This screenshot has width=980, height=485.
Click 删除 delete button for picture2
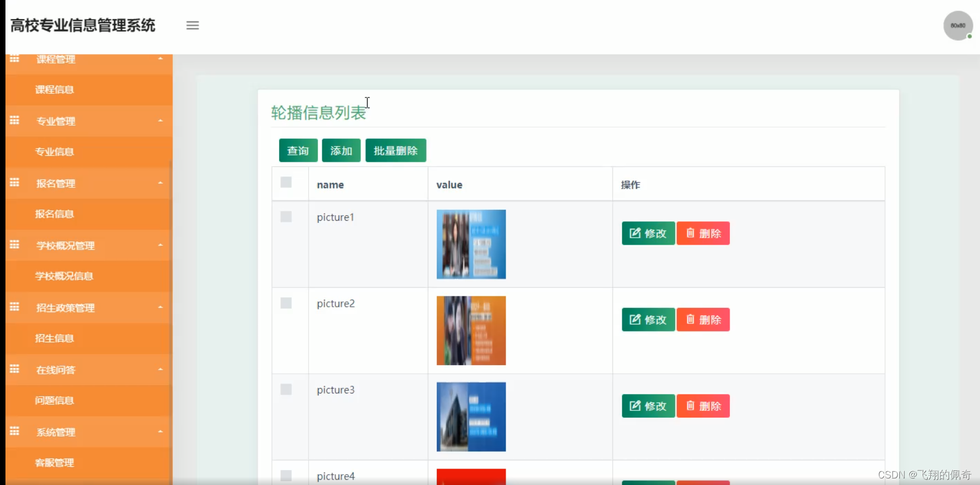click(x=704, y=320)
